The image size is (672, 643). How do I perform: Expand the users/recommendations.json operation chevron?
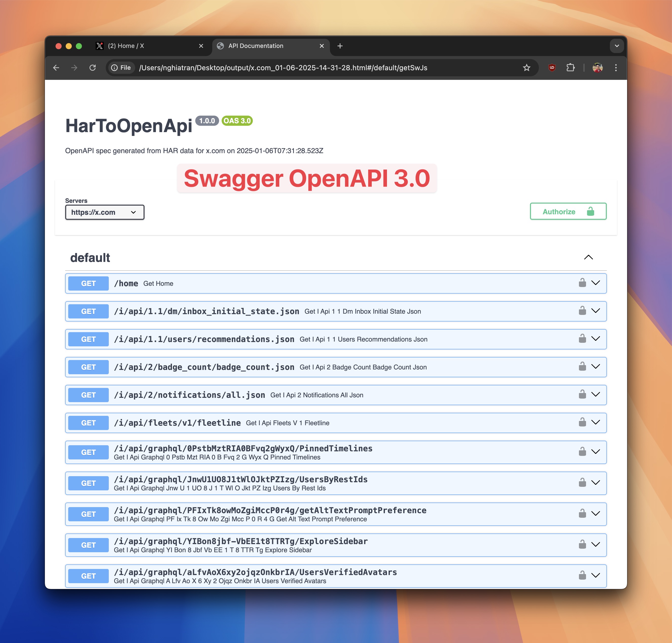coord(596,338)
